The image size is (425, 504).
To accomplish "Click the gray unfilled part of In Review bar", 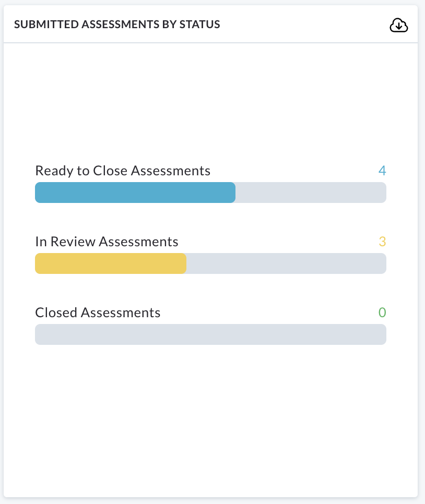I will coord(286,263).
